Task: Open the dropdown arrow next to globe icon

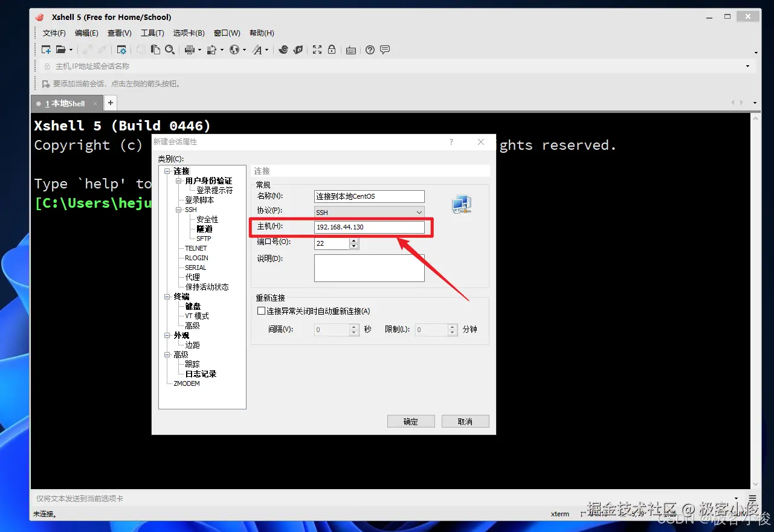Action: (244, 50)
